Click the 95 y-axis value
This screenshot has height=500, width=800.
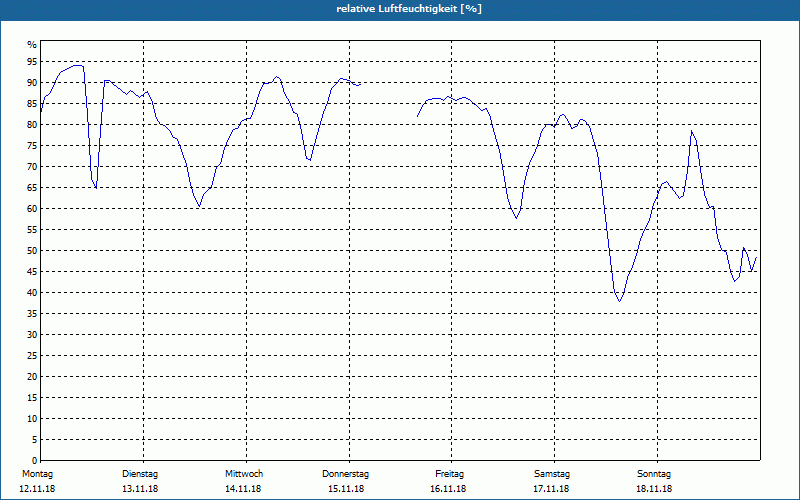click(x=32, y=62)
